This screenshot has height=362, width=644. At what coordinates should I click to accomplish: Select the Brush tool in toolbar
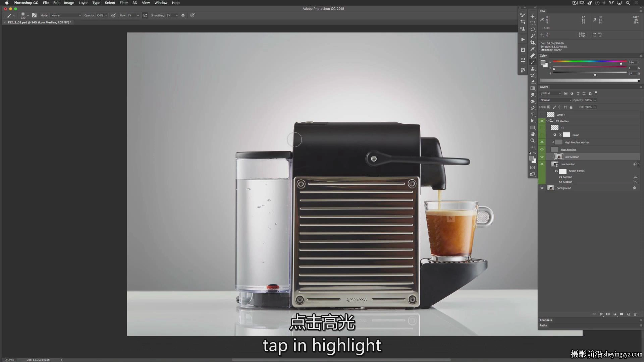tap(532, 62)
